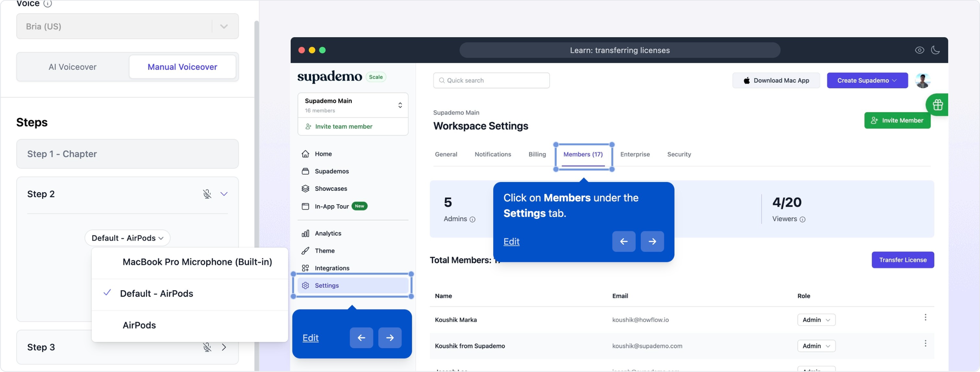Open Koushik Marka's Admin role dropdown
Viewport: 980px width, 372px height.
(816, 320)
